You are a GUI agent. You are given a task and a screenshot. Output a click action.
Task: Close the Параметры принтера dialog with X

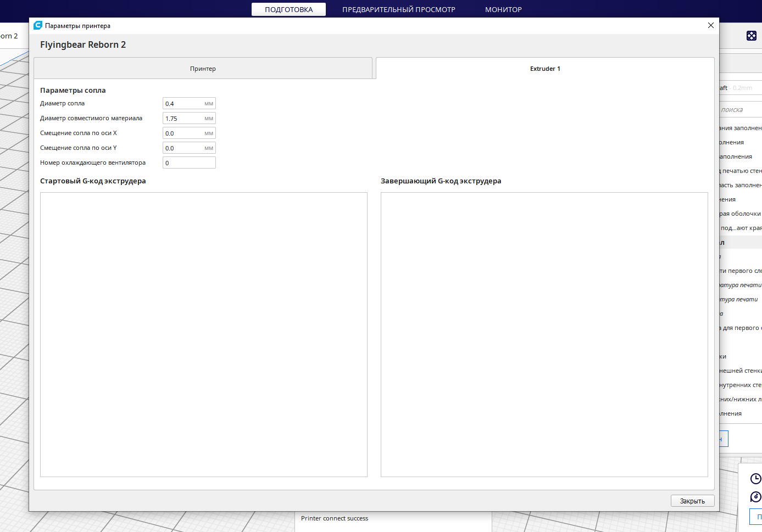(x=711, y=25)
